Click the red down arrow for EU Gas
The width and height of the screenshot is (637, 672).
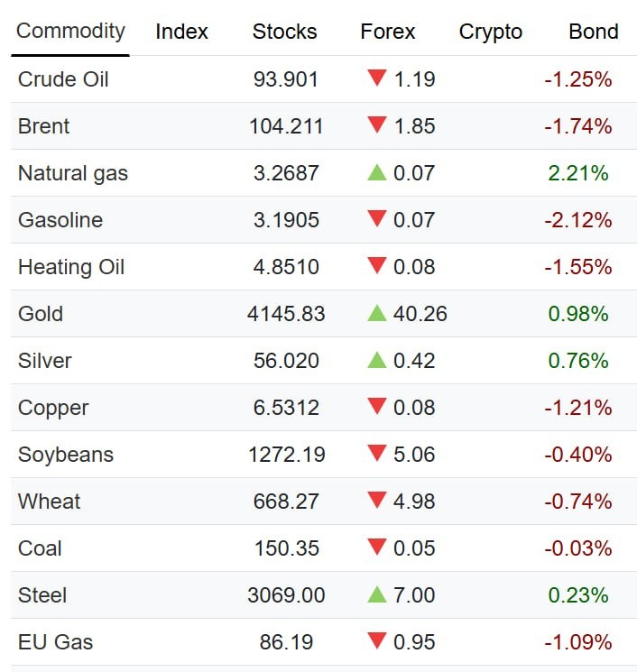coord(377,641)
